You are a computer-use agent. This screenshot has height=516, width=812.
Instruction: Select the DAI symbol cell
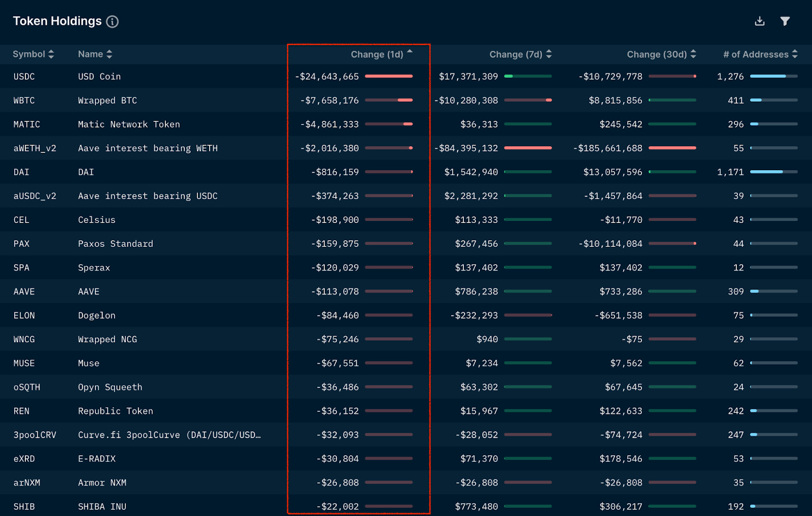(x=21, y=172)
